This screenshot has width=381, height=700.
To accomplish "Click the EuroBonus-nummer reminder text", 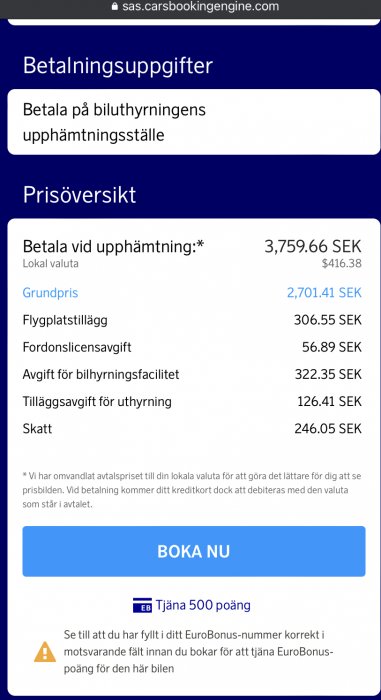I will coord(199,652).
